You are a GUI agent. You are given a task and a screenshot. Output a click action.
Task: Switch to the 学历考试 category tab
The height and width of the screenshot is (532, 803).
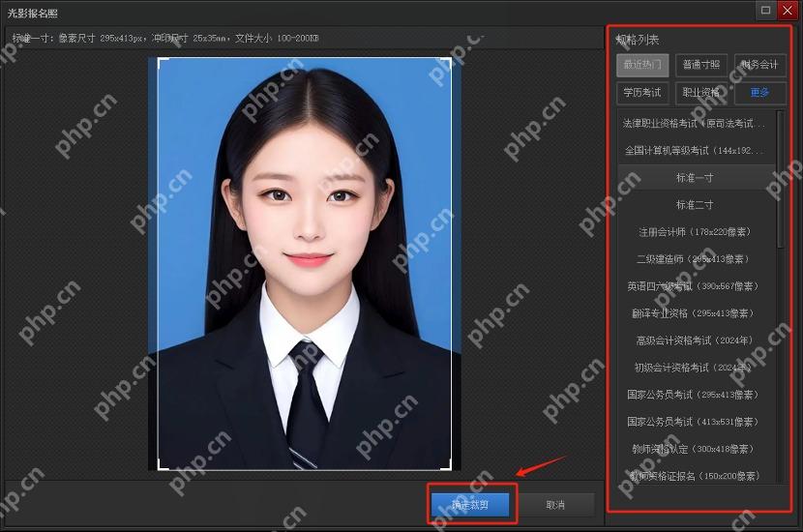coord(642,93)
